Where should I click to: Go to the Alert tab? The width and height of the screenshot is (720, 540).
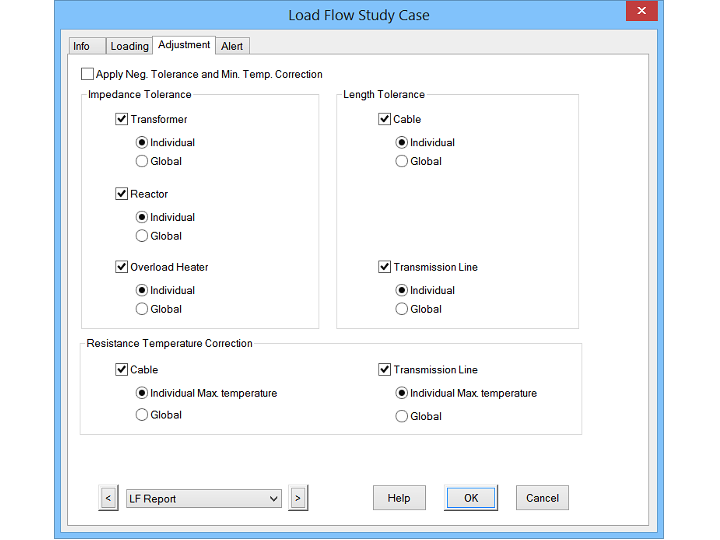pos(232,46)
